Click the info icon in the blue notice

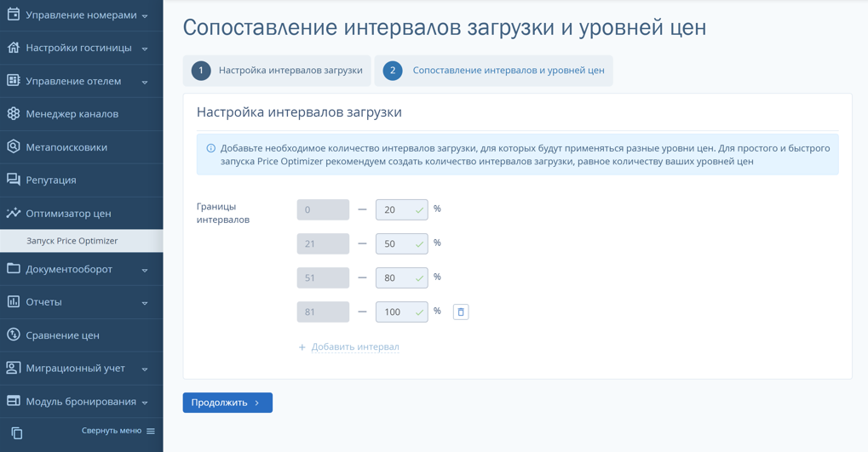click(210, 148)
